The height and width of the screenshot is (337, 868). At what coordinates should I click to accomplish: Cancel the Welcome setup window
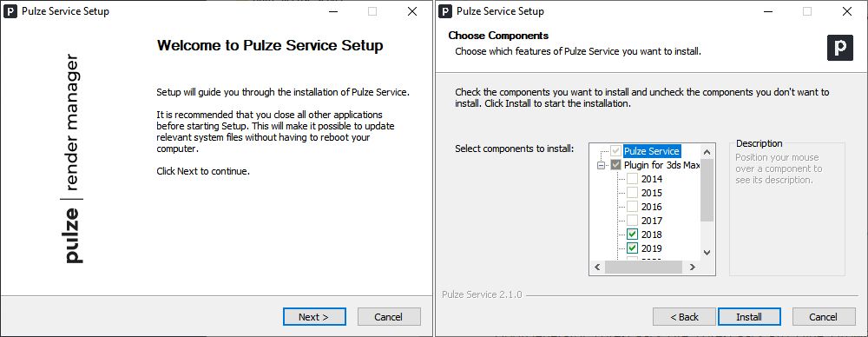(389, 316)
